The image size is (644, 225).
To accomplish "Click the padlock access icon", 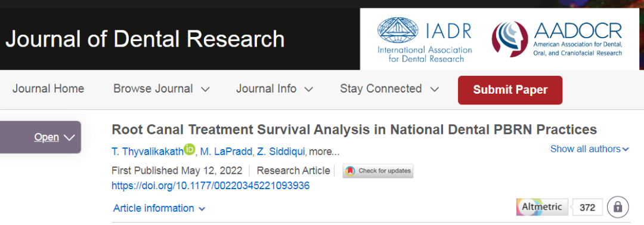I will tap(618, 207).
